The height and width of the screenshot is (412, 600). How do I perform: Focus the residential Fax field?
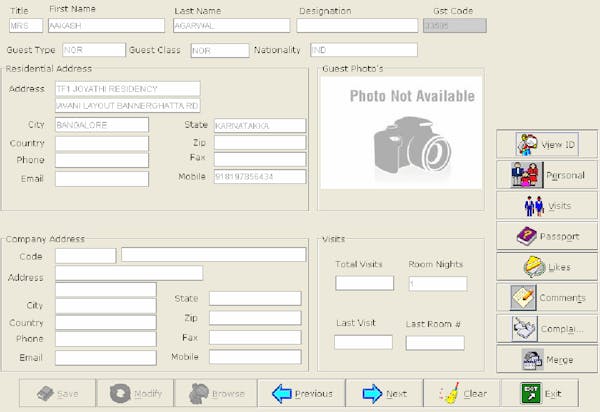click(x=260, y=159)
